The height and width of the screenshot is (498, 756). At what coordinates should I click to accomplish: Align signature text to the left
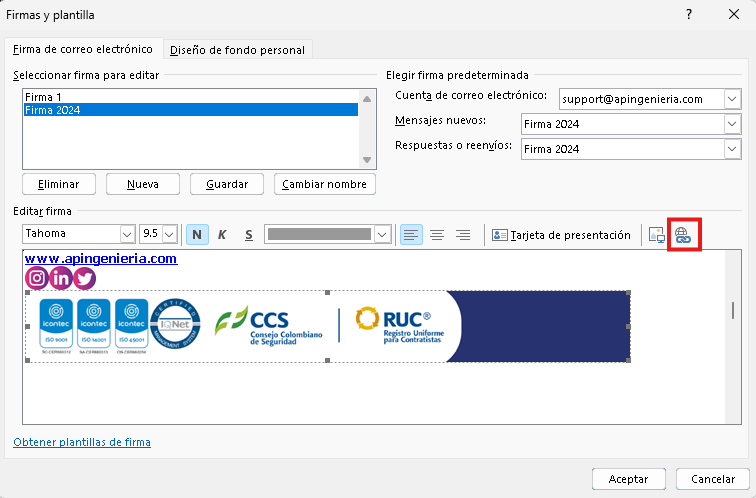point(411,235)
